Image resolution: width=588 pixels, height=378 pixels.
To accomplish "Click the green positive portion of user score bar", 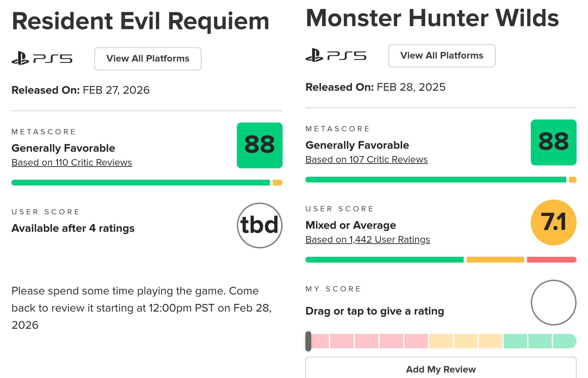I will pyautogui.click(x=384, y=260).
